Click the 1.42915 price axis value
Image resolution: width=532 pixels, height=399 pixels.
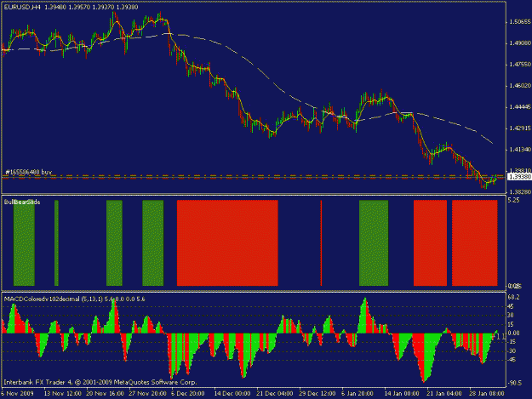click(520, 128)
